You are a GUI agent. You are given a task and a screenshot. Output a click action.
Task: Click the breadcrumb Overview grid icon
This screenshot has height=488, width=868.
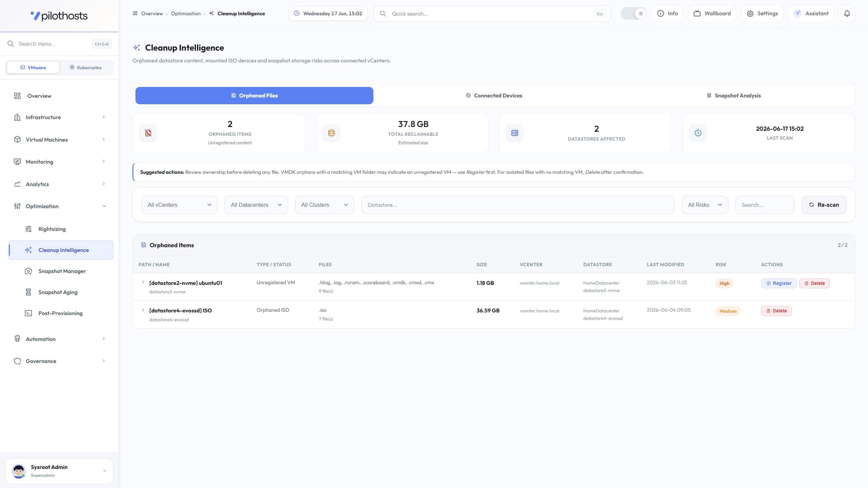[x=135, y=13]
